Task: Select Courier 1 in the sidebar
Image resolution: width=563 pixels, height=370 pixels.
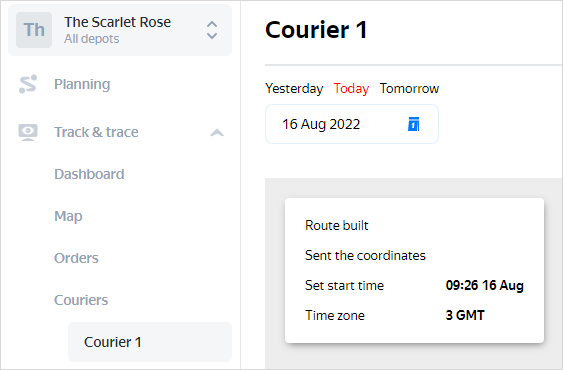Action: (x=150, y=342)
